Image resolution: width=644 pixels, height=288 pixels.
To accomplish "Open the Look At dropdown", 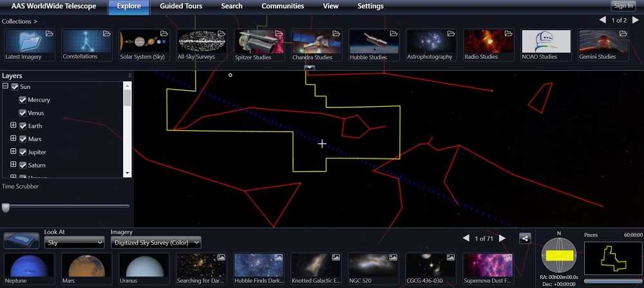I will pos(74,243).
